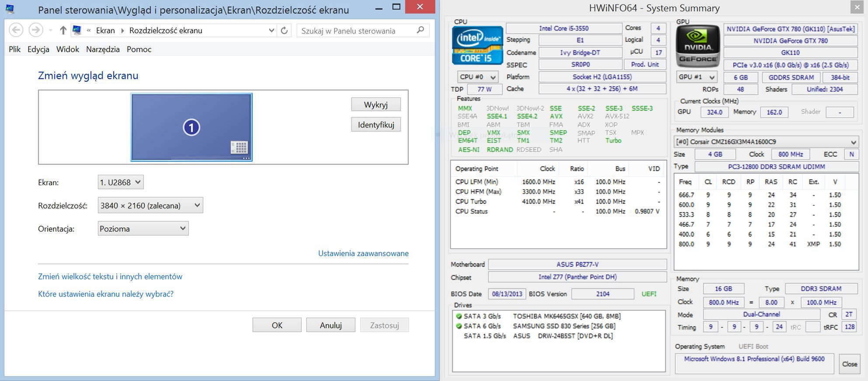Open recent locations dropdown arrow
The image size is (868, 381).
point(50,31)
